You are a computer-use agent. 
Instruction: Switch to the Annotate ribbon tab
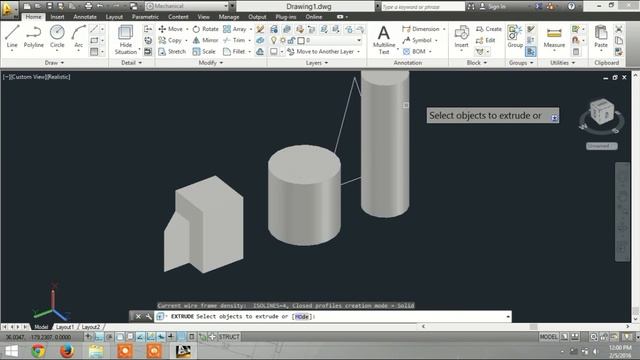(85, 17)
